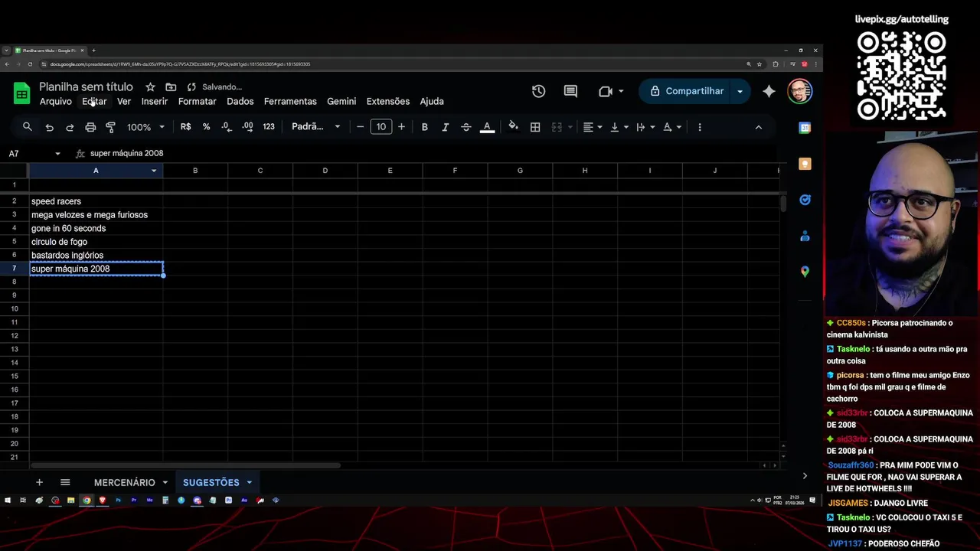This screenshot has height=551, width=980.
Task: Undo the last action
Action: (49, 127)
